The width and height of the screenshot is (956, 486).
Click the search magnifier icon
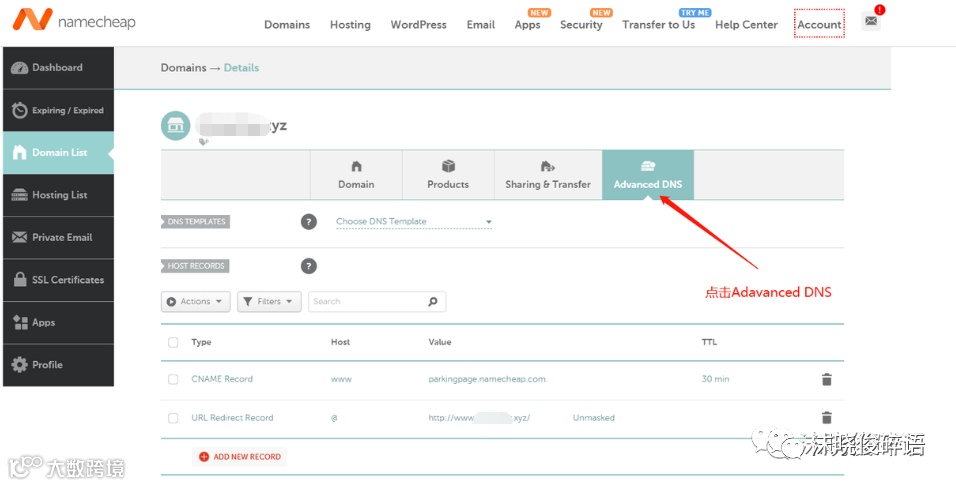[x=433, y=301]
